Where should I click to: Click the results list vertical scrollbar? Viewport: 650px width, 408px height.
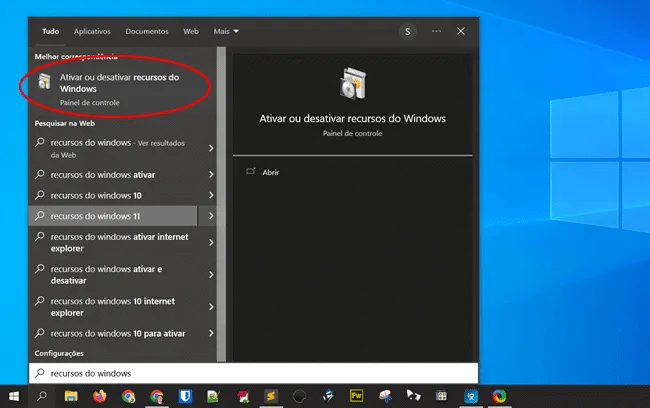[x=221, y=204]
